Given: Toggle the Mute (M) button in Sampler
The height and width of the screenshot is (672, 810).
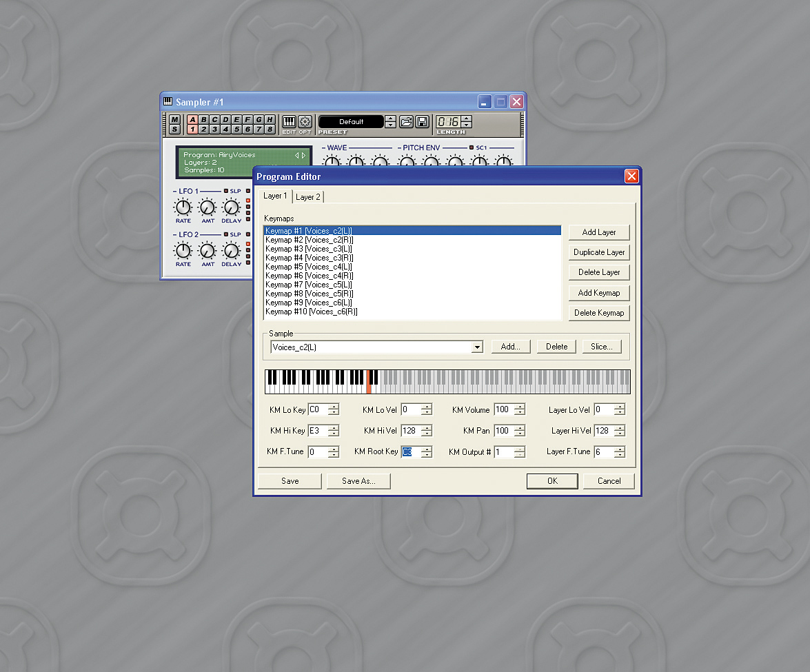Looking at the screenshot, I should pos(174,120).
